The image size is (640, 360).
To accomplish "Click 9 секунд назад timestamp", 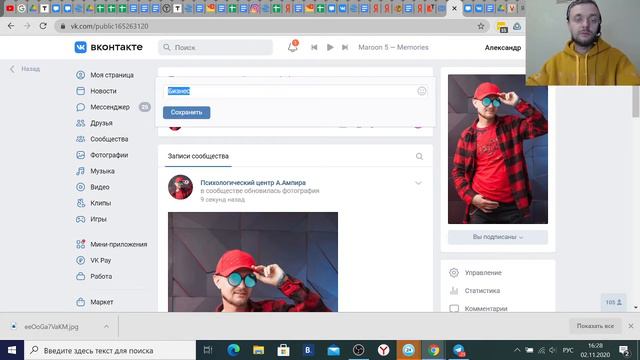I will coord(222,200).
